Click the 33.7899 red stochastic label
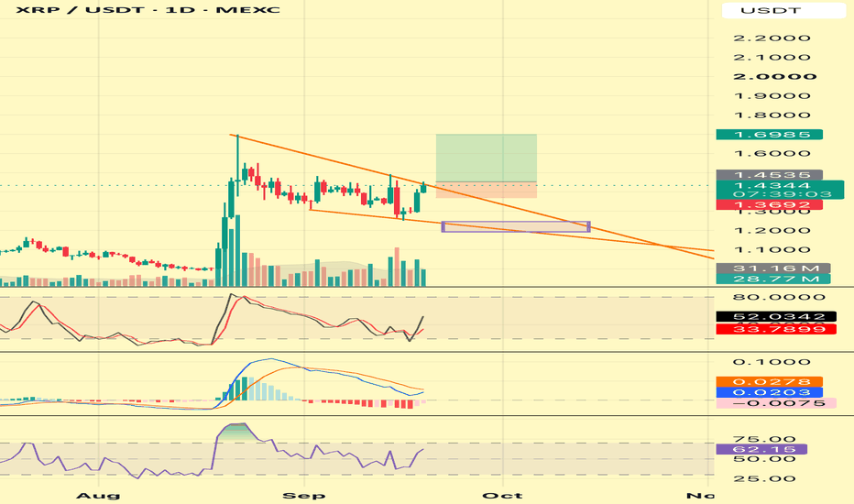Image resolution: width=854 pixels, height=504 pixels. [x=776, y=329]
